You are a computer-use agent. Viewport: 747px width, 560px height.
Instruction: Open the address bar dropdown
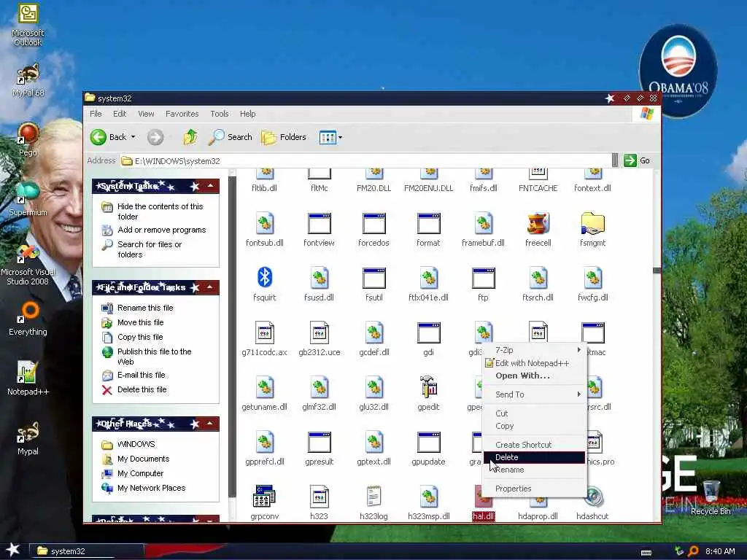click(614, 160)
